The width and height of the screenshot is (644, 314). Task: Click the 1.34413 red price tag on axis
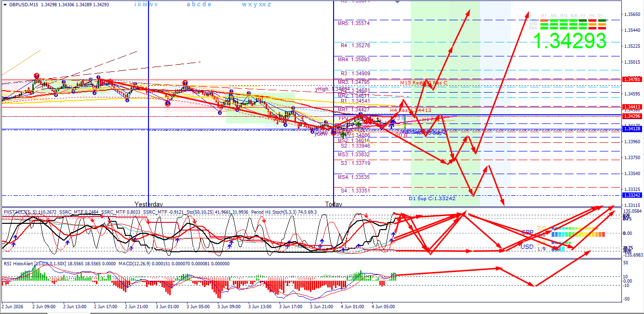(x=631, y=107)
